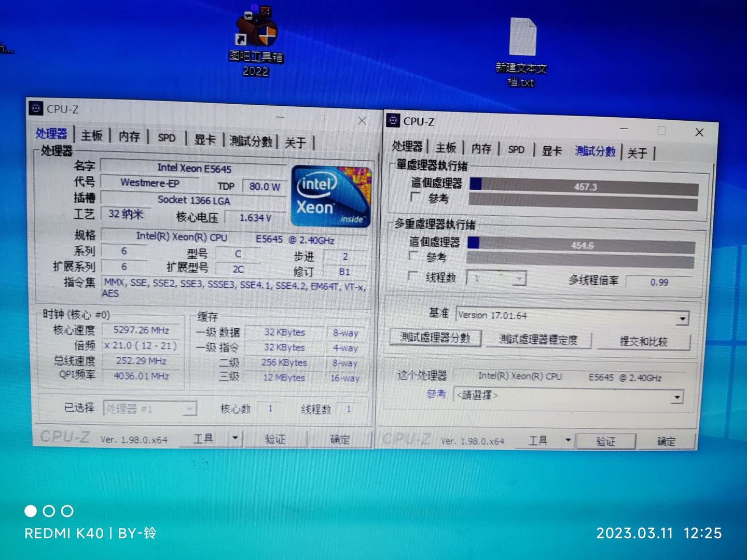Select the 新建文本文档.txt file icon
This screenshot has height=560, width=747.
click(521, 52)
